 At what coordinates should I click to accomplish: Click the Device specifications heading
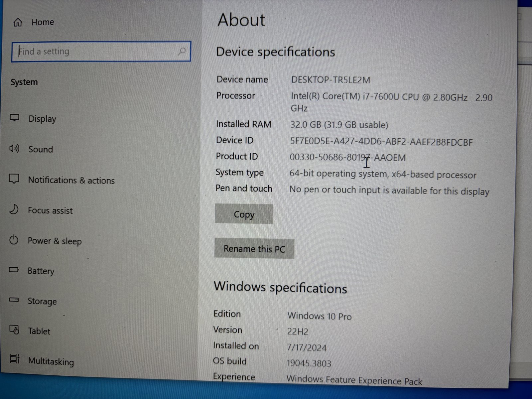tap(276, 52)
